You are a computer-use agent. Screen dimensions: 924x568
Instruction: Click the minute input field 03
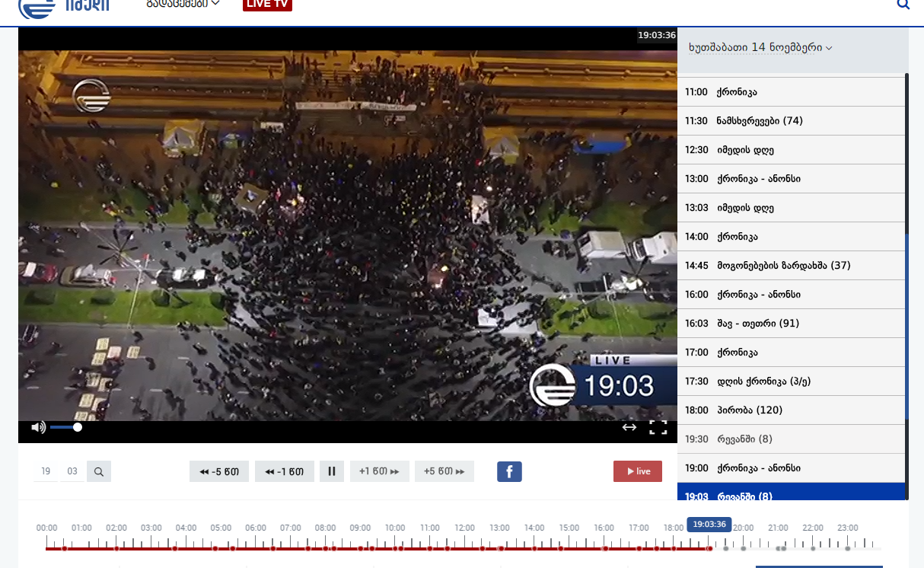pos(72,471)
